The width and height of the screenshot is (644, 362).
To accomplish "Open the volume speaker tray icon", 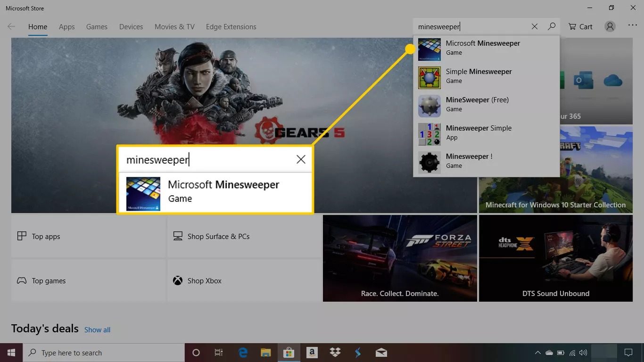I will pyautogui.click(x=583, y=353).
